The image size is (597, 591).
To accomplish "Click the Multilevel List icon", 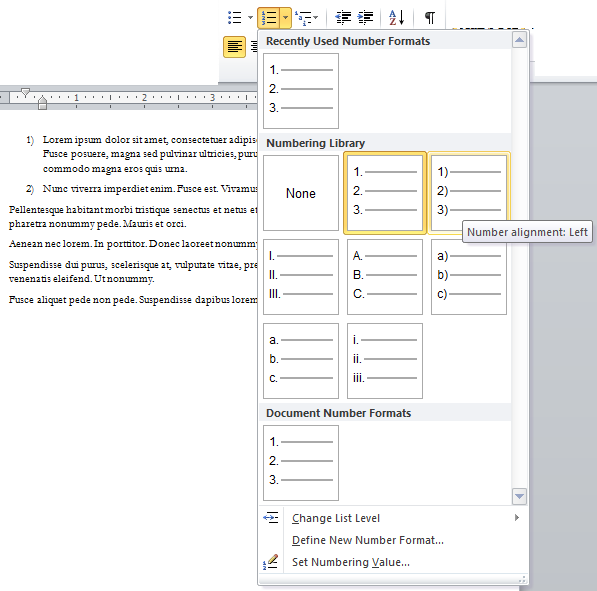I will 303,18.
